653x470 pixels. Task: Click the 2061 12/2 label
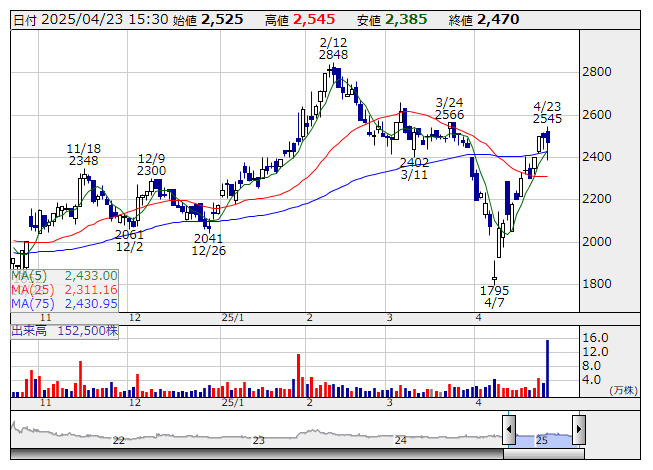tap(129, 241)
